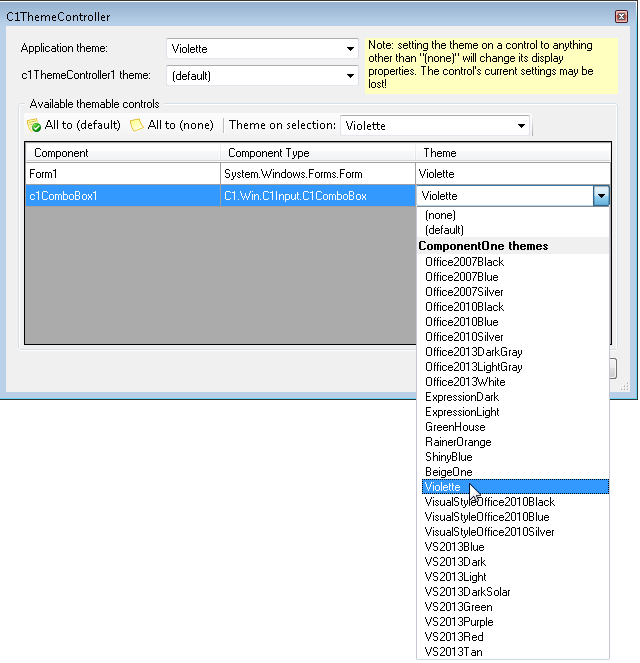Screen dimensions: 640x663
Task: Pick the Office2013White theme
Action: coord(465,382)
